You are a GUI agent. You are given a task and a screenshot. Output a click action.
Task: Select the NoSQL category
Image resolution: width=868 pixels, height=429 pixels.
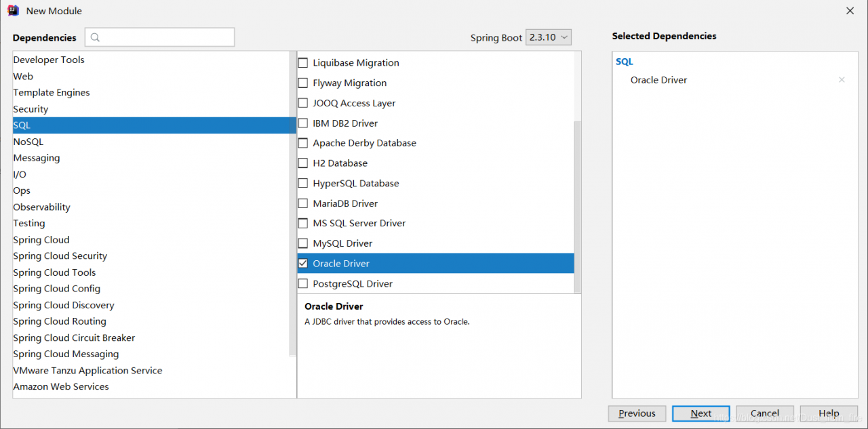click(x=28, y=142)
